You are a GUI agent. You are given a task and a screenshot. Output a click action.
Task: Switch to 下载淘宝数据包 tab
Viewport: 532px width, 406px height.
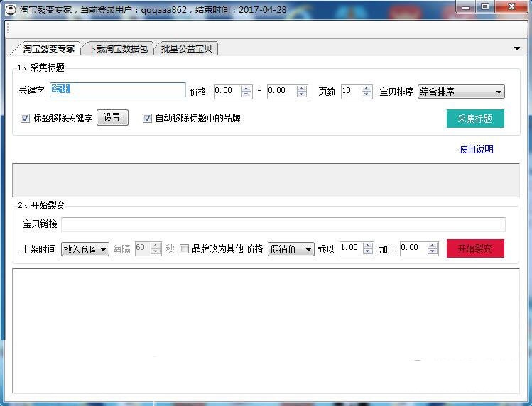118,49
